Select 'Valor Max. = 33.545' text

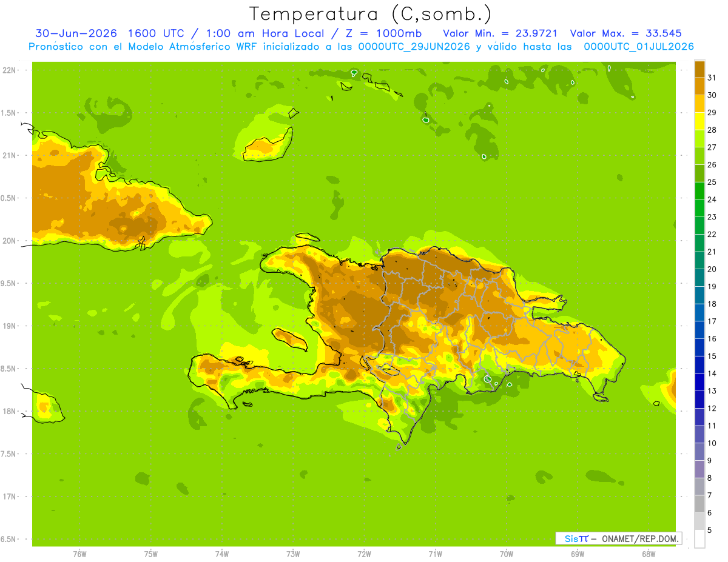click(626, 33)
